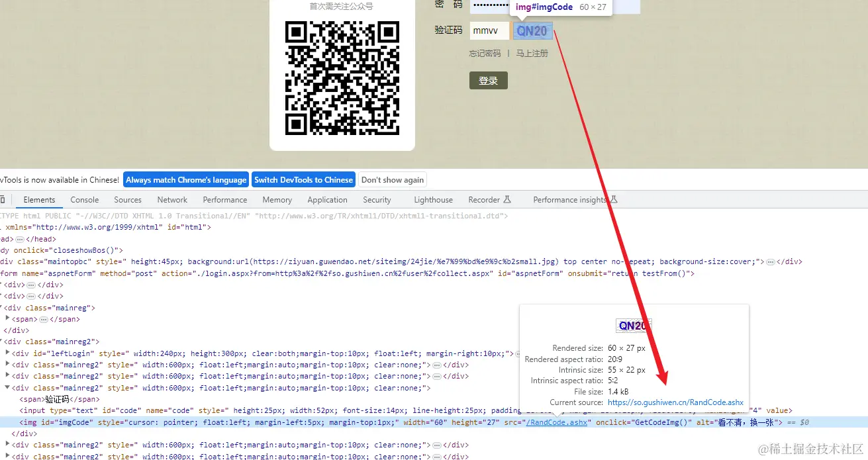868x460 pixels.
Task: Click the captcha code input containing mmvv
Action: [x=489, y=30]
